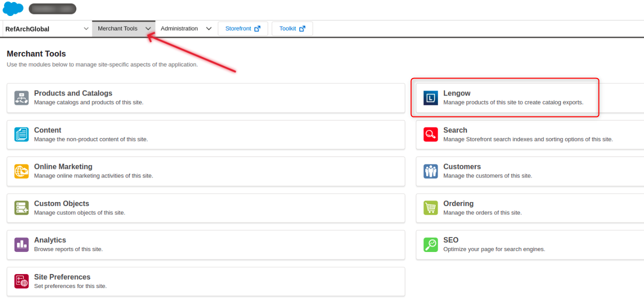Select the Administration menu tab

(179, 29)
